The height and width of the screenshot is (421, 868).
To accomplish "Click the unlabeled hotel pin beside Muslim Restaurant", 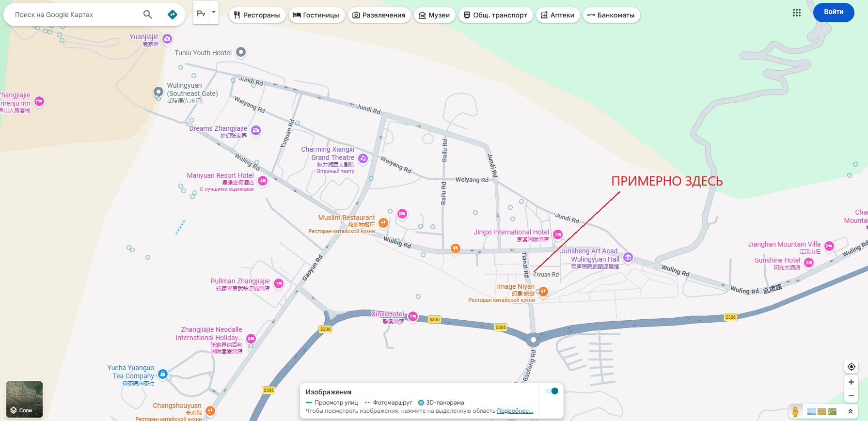I will 402,214.
